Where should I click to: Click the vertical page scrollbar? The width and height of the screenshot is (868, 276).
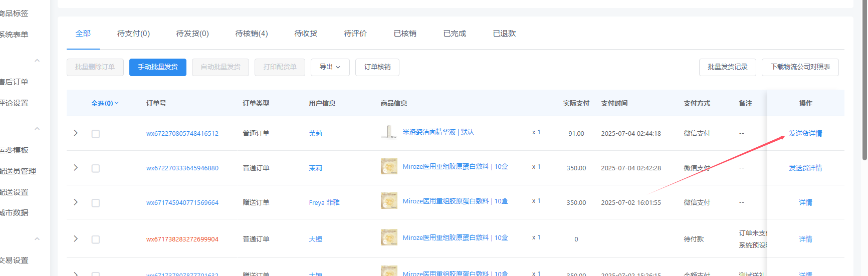click(864, 80)
